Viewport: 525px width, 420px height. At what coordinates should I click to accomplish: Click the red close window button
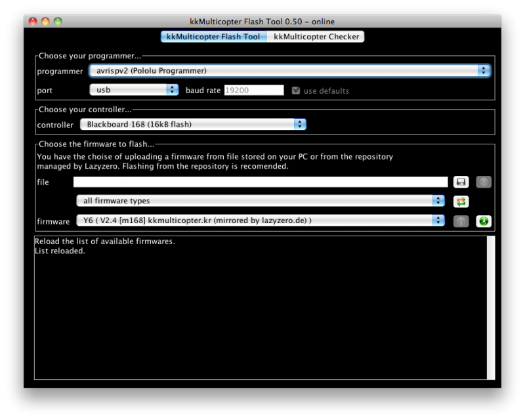tap(33, 22)
